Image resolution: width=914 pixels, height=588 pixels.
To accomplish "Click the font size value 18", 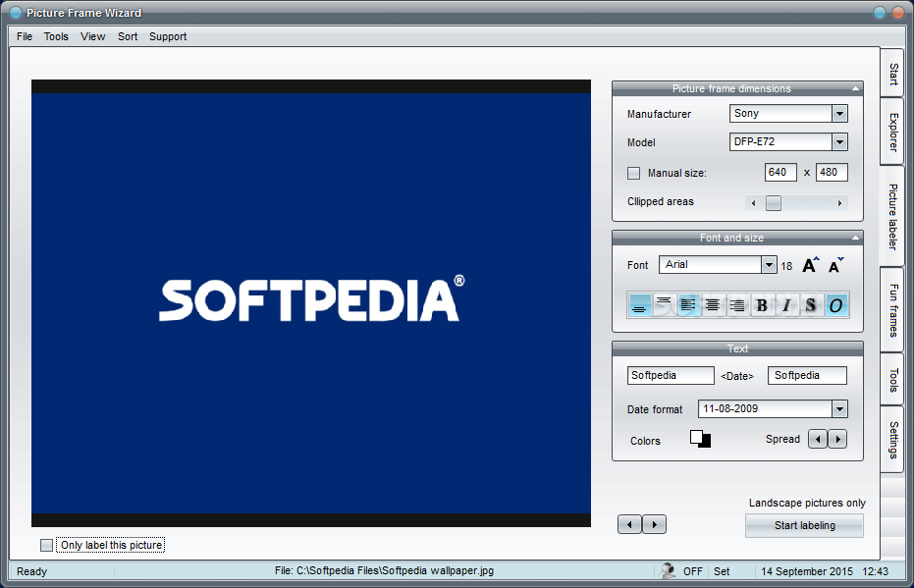I will (786, 266).
